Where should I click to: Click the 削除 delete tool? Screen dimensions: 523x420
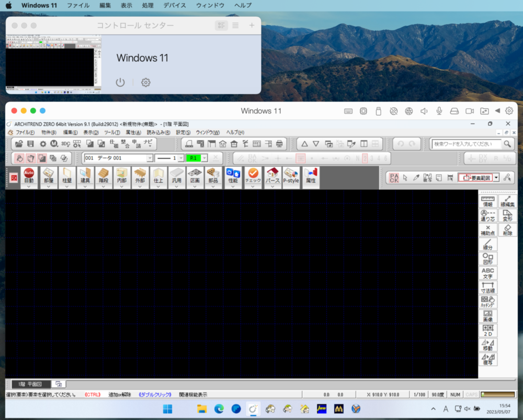point(507,230)
